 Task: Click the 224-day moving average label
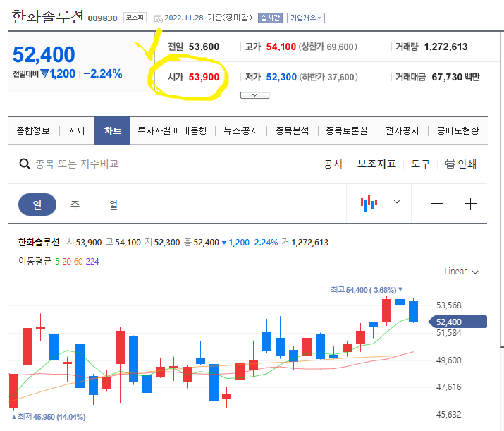[x=92, y=262]
